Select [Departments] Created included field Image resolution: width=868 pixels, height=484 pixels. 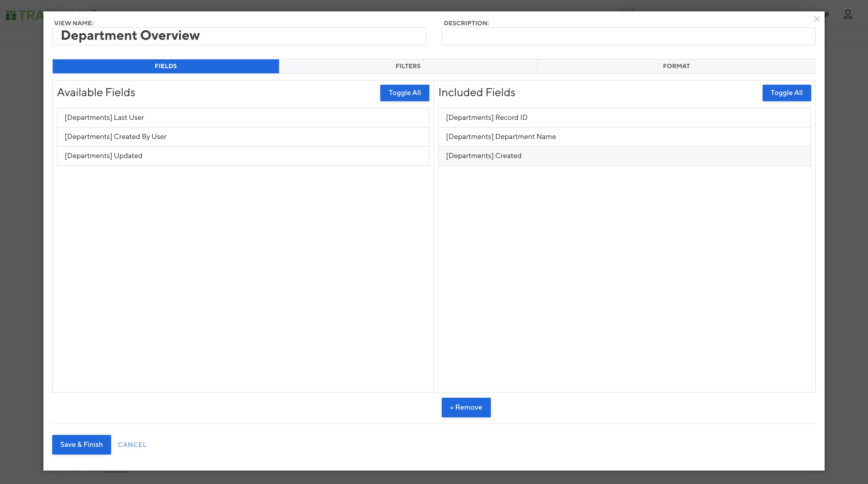coord(624,156)
